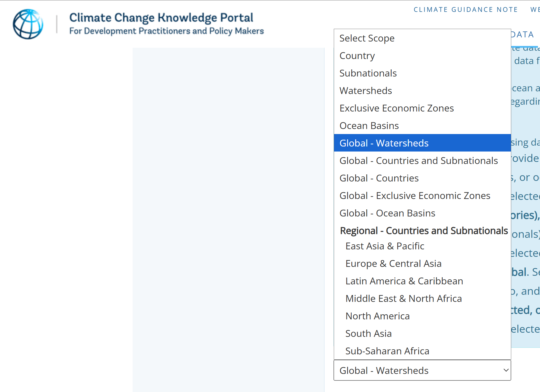Viewport: 540px width, 392px height.
Task: Select Latin America & Caribbean region
Action: click(x=404, y=281)
